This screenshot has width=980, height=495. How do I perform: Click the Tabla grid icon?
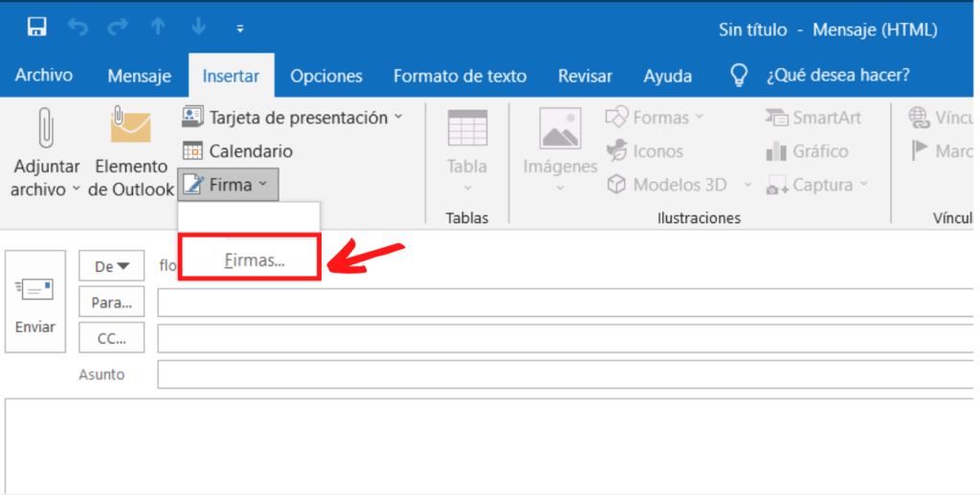(467, 128)
